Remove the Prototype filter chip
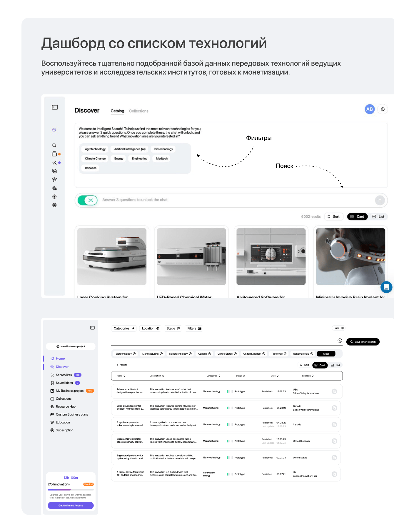This screenshot has width=394, height=532. pyautogui.click(x=285, y=354)
